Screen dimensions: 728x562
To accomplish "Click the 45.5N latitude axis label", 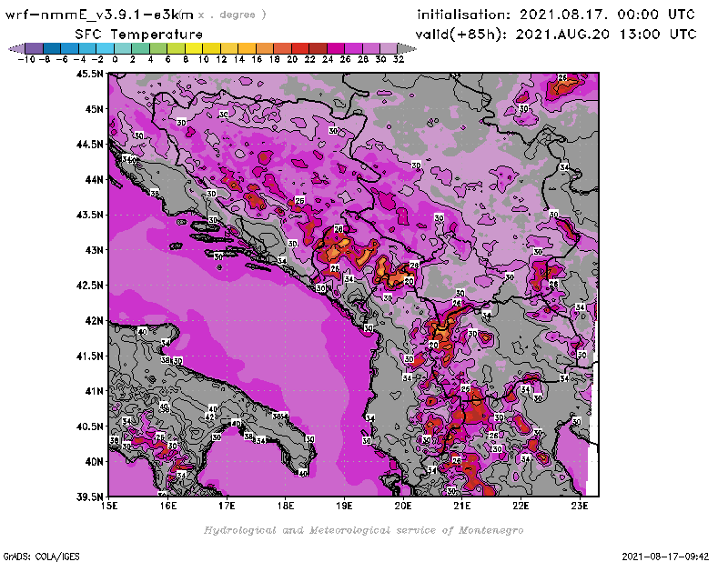I will pyautogui.click(x=89, y=75).
